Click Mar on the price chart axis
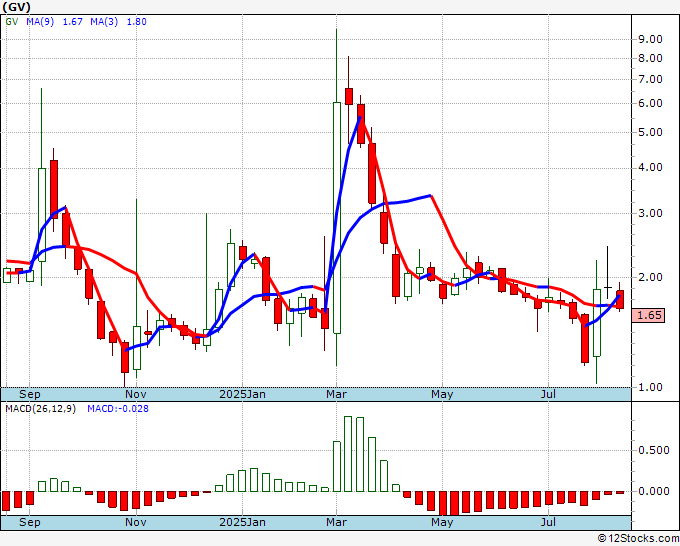Image resolution: width=680 pixels, height=546 pixels. tap(337, 394)
